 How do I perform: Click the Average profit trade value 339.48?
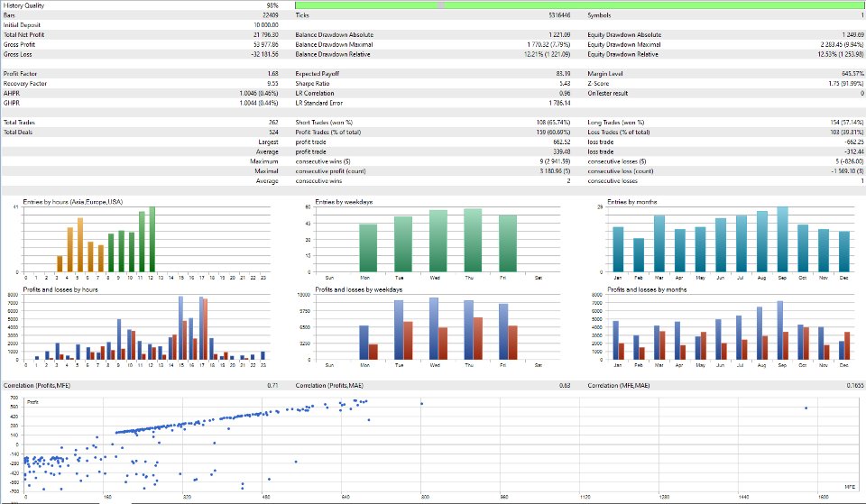(x=562, y=151)
